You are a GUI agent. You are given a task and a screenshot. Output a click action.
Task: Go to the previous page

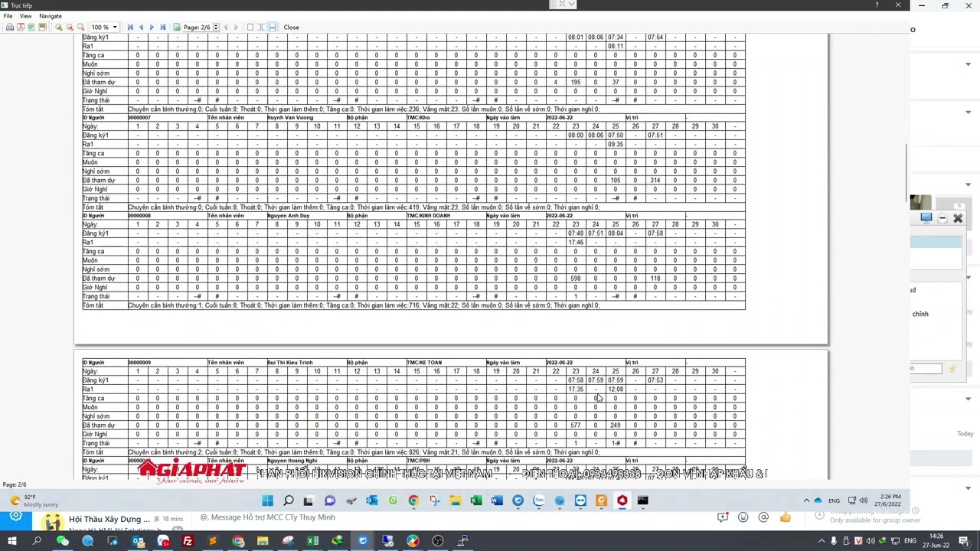tap(141, 28)
